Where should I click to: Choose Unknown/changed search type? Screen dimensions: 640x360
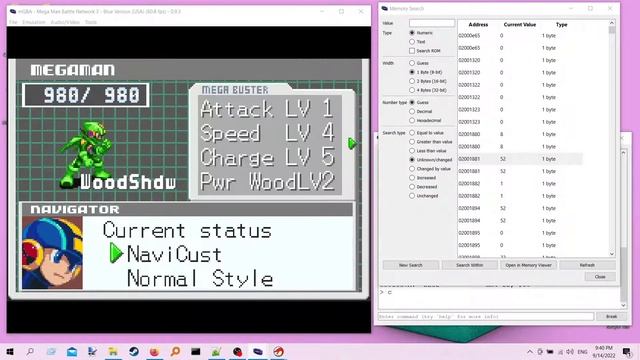click(412, 160)
